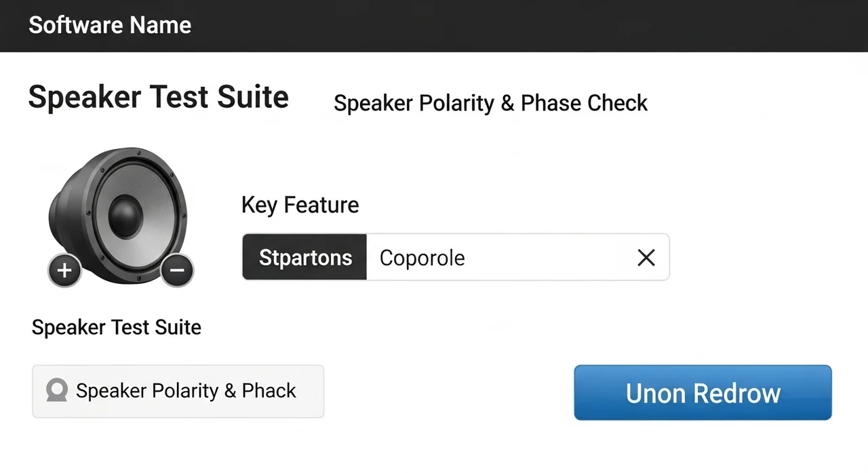
Task: Click the round icon beside Speaker Polarity & Phack
Action: pos(56,390)
